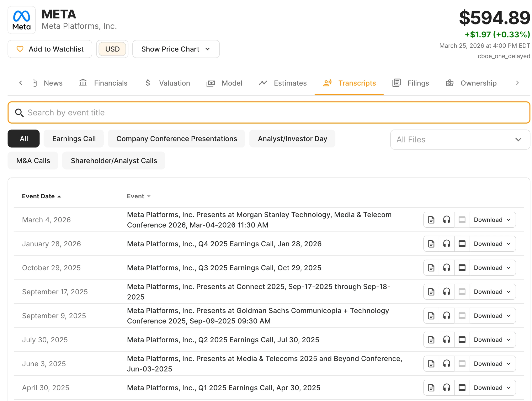Switch to the Filings tab
The image size is (532, 401).
[418, 83]
